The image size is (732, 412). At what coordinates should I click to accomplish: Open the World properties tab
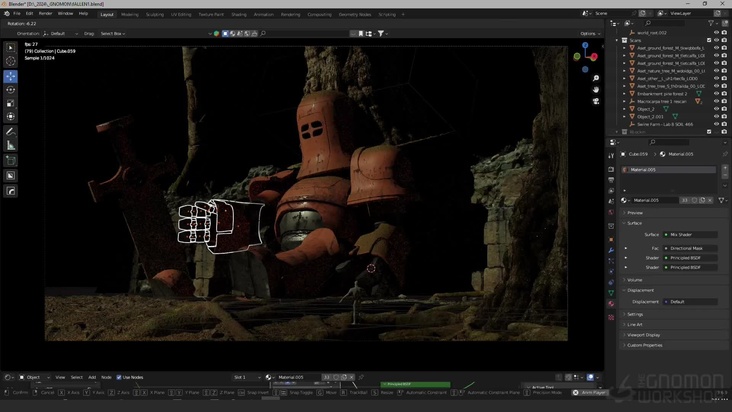point(611,212)
